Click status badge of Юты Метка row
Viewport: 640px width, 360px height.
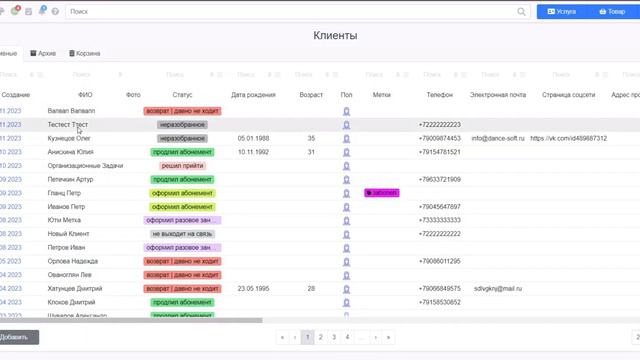[182, 220]
